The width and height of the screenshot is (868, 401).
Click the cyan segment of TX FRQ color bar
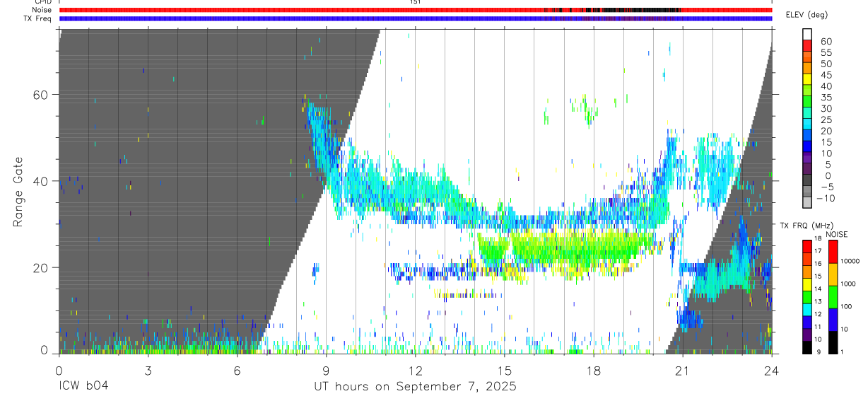[807, 308]
